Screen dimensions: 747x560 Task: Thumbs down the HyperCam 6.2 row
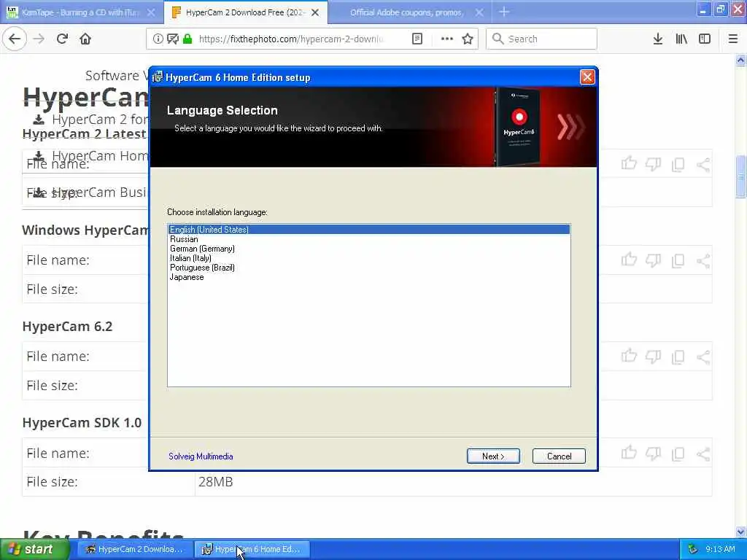click(x=653, y=357)
